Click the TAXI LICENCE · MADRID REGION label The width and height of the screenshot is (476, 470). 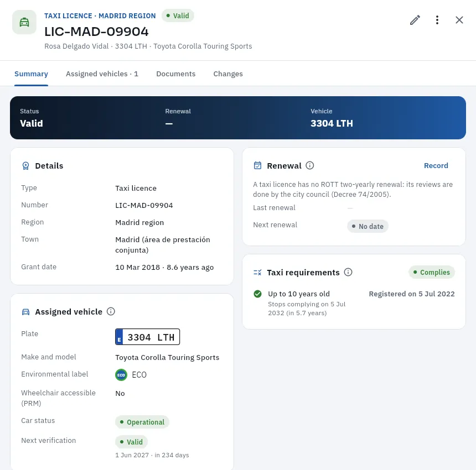pos(100,16)
